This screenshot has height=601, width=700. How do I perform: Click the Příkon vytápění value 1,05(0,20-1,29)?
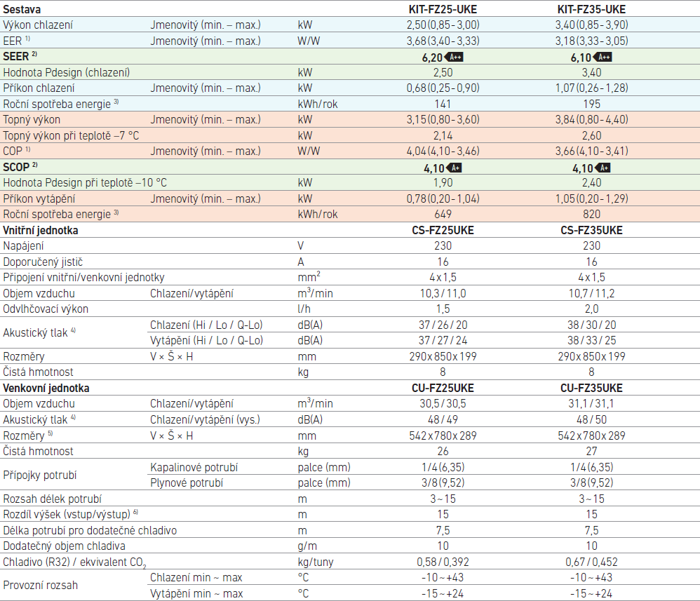[x=591, y=198]
